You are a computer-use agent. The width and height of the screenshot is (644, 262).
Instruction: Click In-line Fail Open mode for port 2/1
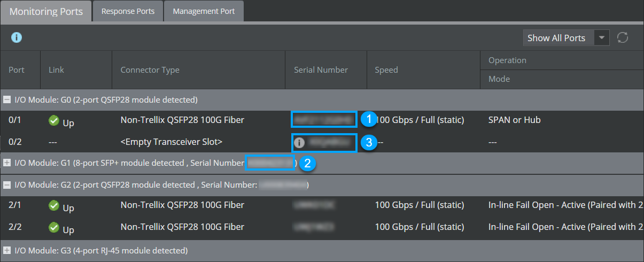click(565, 205)
